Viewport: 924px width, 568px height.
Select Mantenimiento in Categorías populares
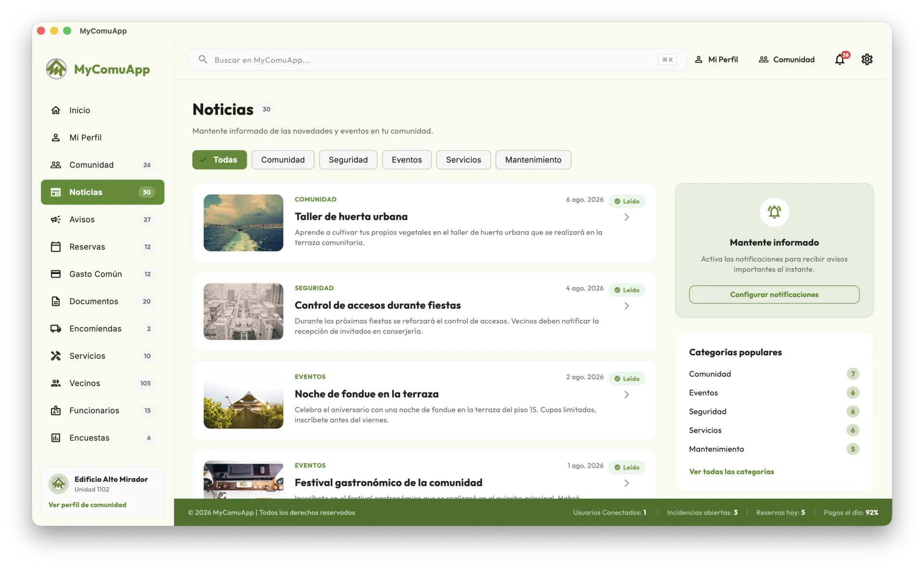pyautogui.click(x=774, y=449)
